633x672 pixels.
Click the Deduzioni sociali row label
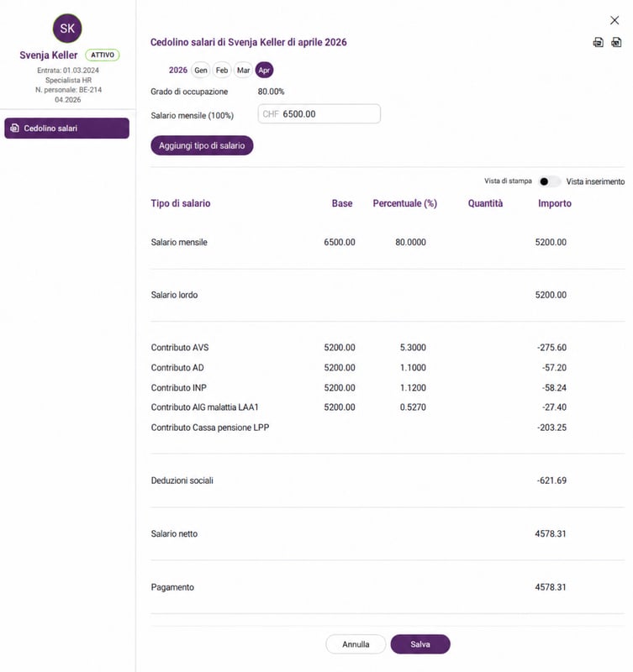pos(182,480)
